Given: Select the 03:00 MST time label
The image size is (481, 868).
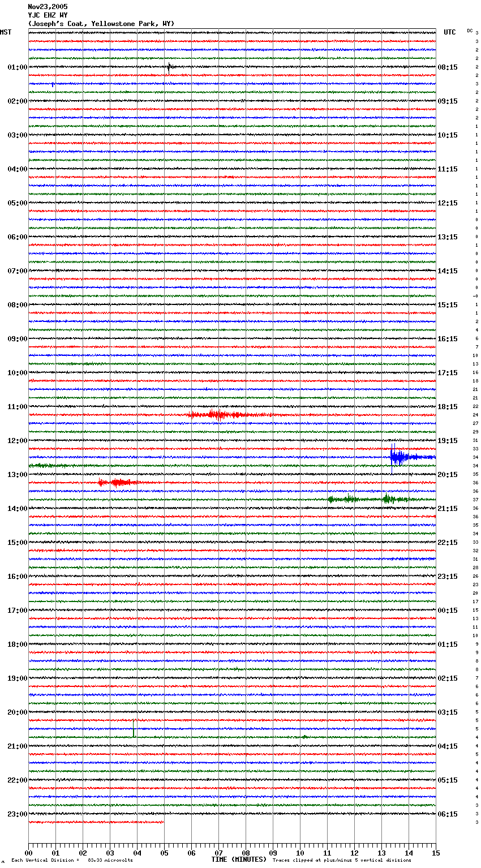Looking at the screenshot, I should point(18,135).
